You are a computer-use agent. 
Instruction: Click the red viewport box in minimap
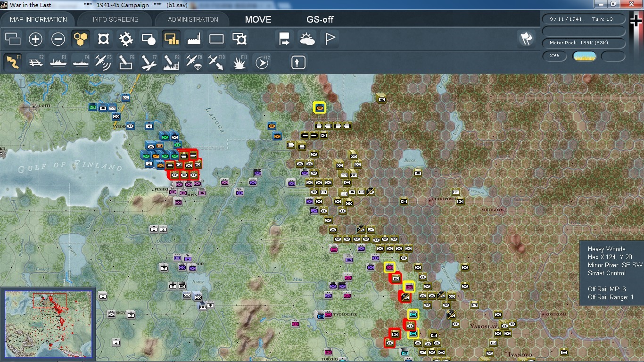click(x=50, y=300)
